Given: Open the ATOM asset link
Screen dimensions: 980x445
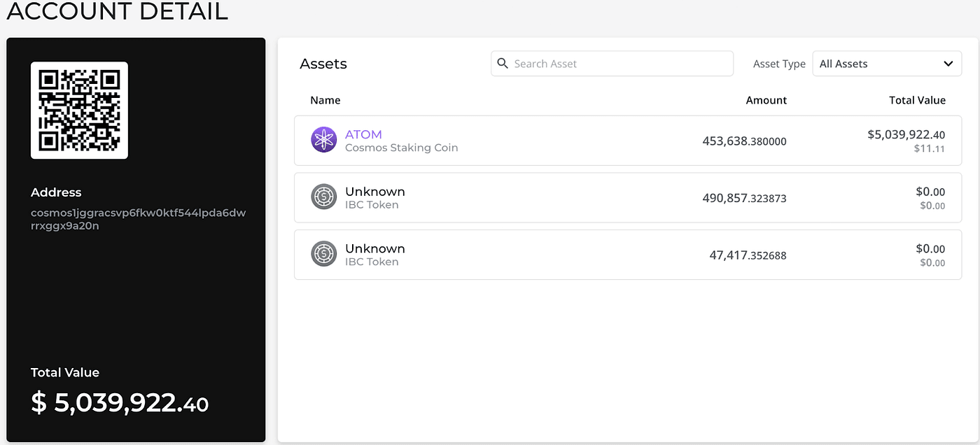Looking at the screenshot, I should pos(363,134).
